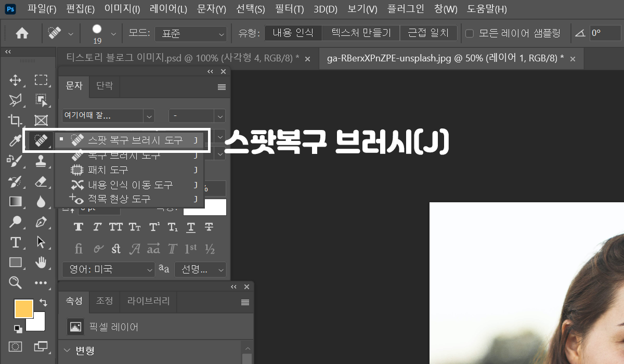Select the 내용 인식 type button
Screen dimensions: 624x364
[x=293, y=33]
